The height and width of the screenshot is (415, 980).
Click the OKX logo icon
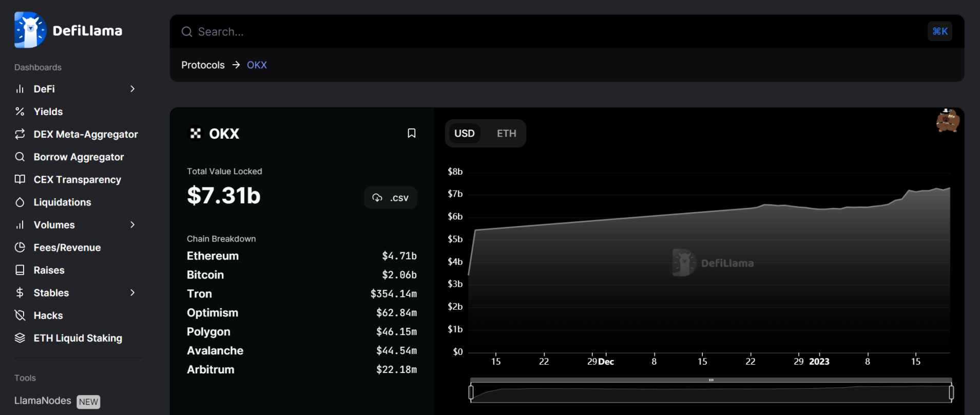click(196, 134)
